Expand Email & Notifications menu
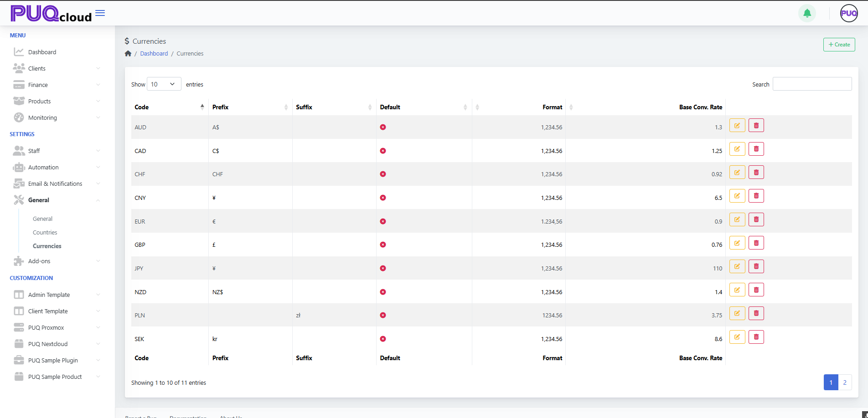The width and height of the screenshot is (868, 418). 57,184
